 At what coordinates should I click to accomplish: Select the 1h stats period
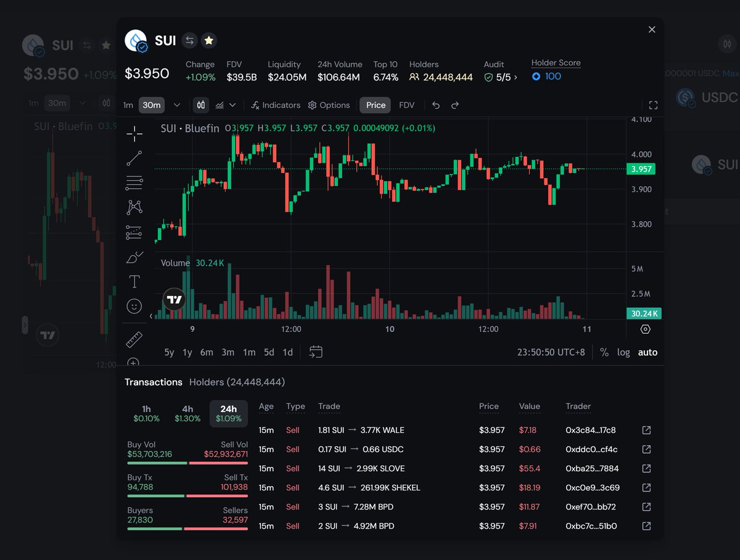point(146,413)
